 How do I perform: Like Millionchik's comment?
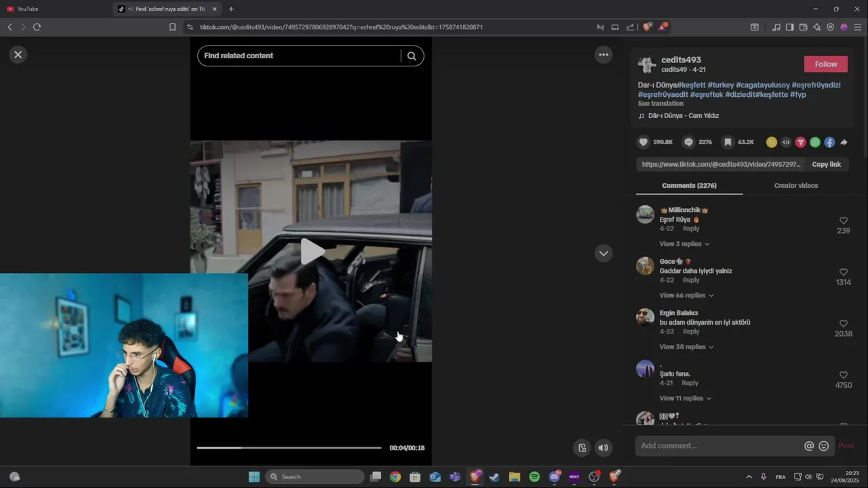844,221
